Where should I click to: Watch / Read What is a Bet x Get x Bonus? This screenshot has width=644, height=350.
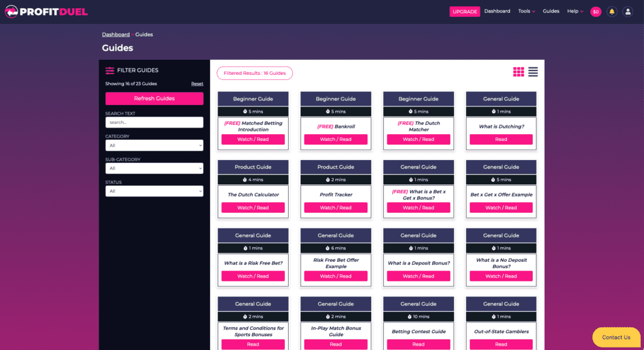tap(418, 208)
